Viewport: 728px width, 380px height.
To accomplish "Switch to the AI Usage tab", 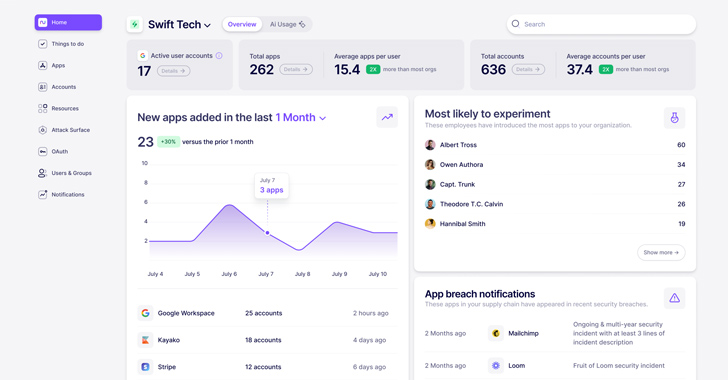I will pos(287,24).
